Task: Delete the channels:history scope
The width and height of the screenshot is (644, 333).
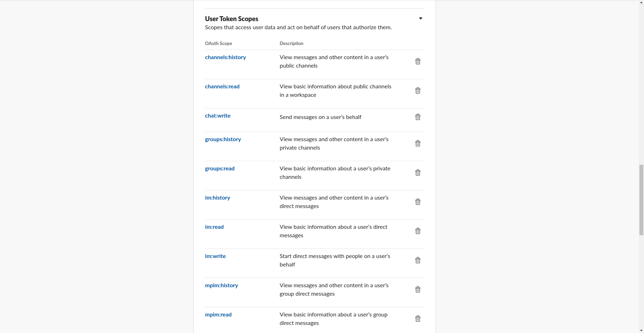Action: [x=418, y=62]
